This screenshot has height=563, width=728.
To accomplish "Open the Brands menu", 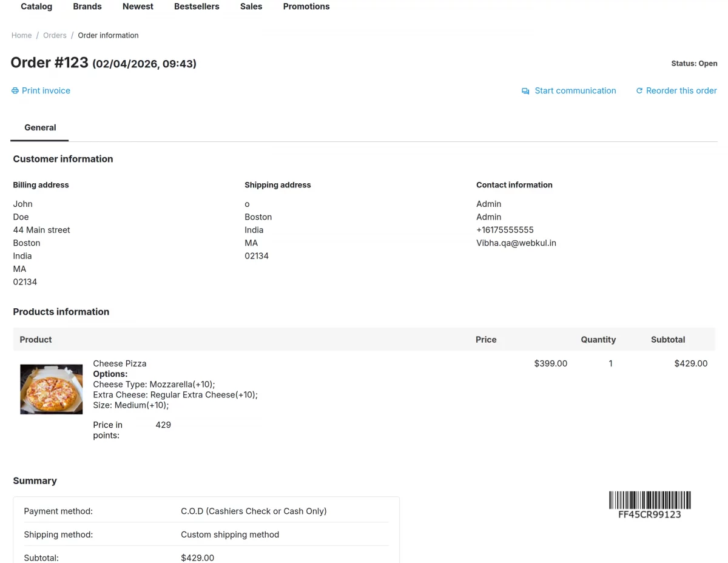I will pyautogui.click(x=87, y=7).
